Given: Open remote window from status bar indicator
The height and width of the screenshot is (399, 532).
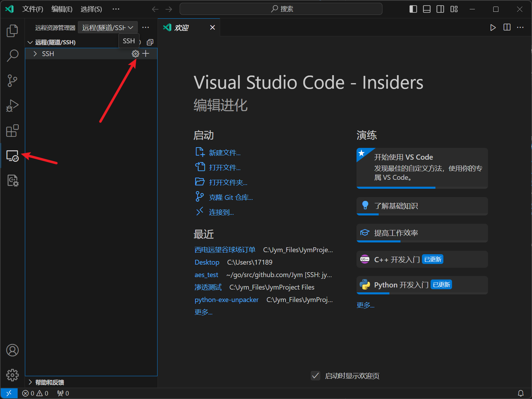Looking at the screenshot, I should pyautogui.click(x=9, y=393).
